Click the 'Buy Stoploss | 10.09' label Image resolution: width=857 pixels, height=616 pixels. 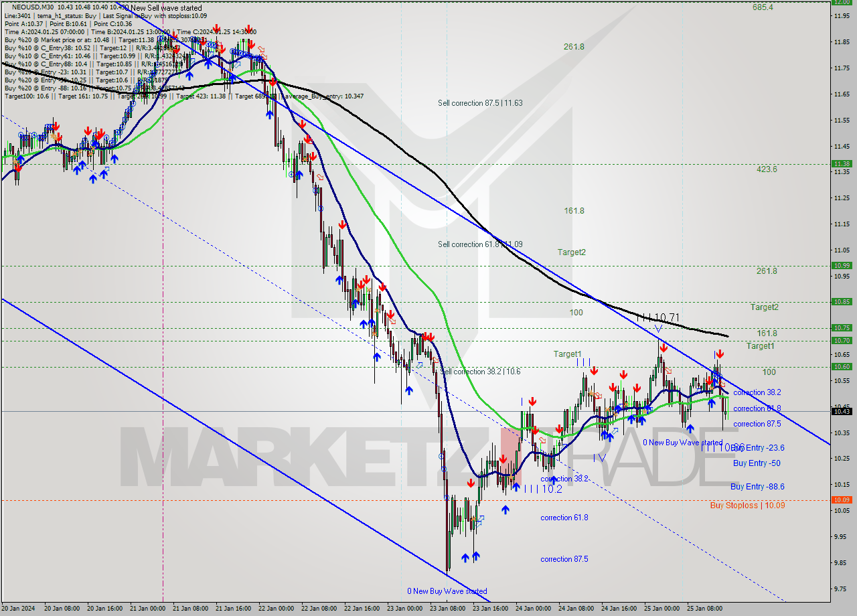click(747, 506)
